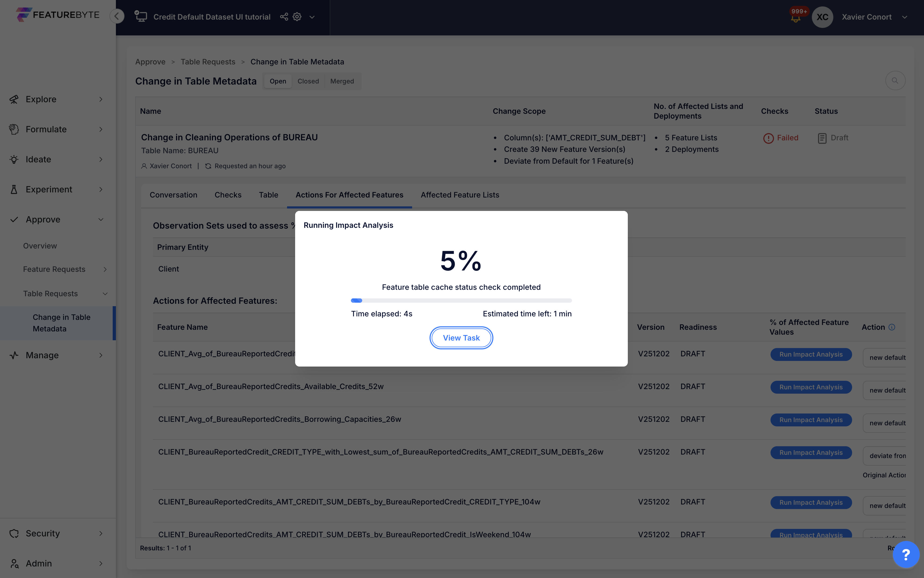This screenshot has height=578, width=924.
Task: Collapse sidebar with left arrow button
Action: click(x=117, y=16)
